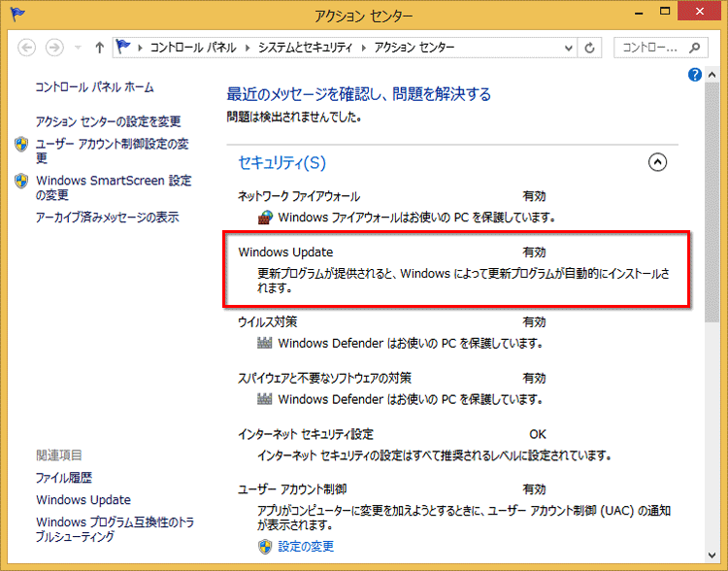This screenshot has width=728, height=571.
Task: Click コントロール パネル in the breadcrumb path
Action: coord(194,48)
